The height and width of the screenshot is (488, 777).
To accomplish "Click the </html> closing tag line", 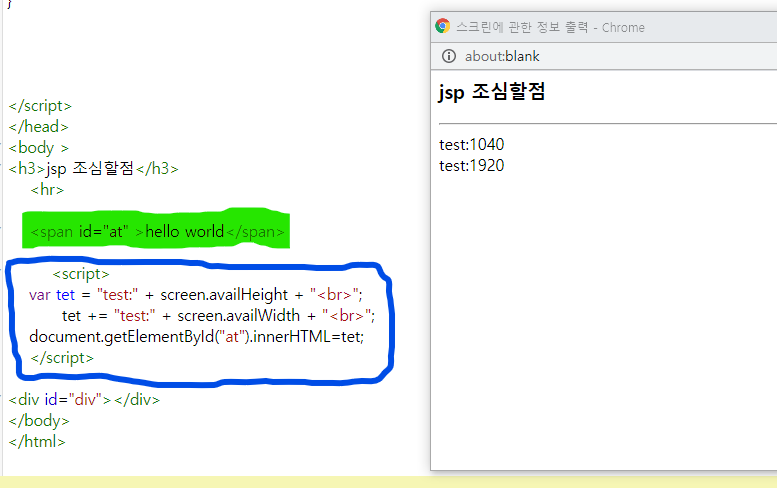I will pos(37,441).
